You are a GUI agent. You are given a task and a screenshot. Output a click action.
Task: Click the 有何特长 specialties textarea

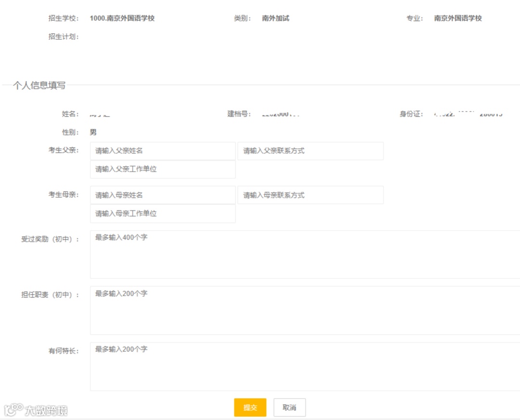[x=305, y=366]
